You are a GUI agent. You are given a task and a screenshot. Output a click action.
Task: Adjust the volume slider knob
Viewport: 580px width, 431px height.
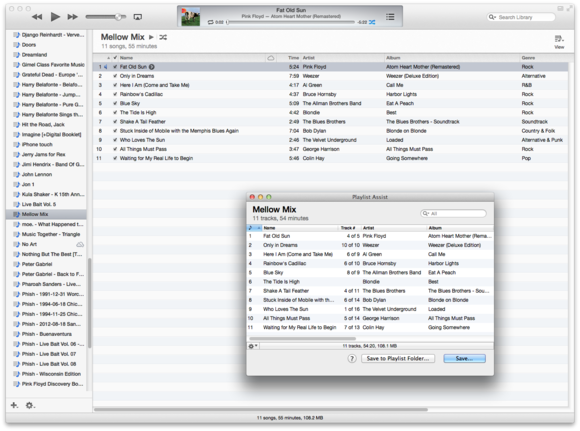(118, 17)
